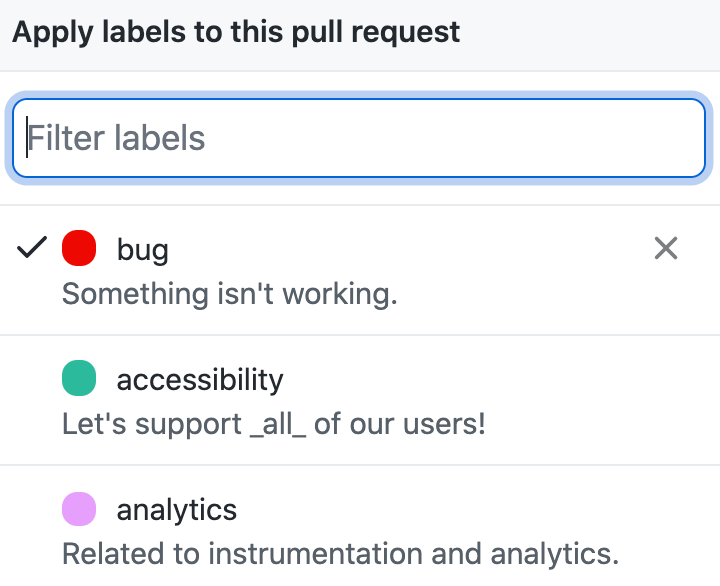
Task: Apply the "accessibility" label name
Action: [200, 380]
